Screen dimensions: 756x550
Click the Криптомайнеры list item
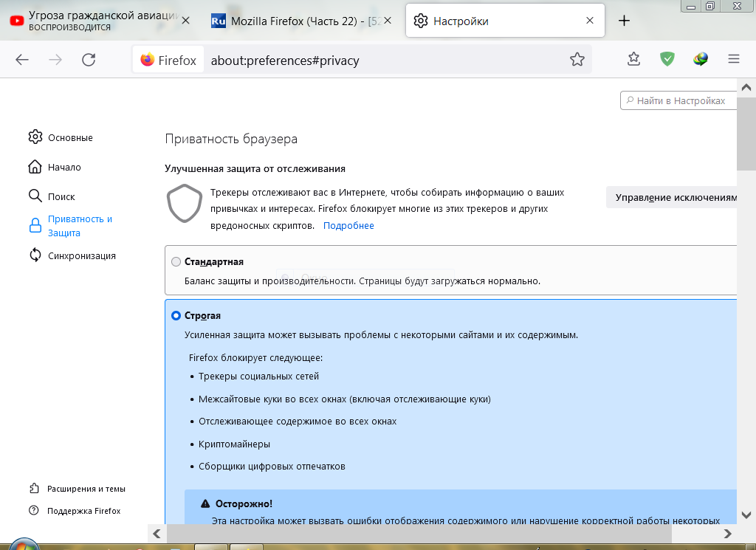(x=234, y=444)
